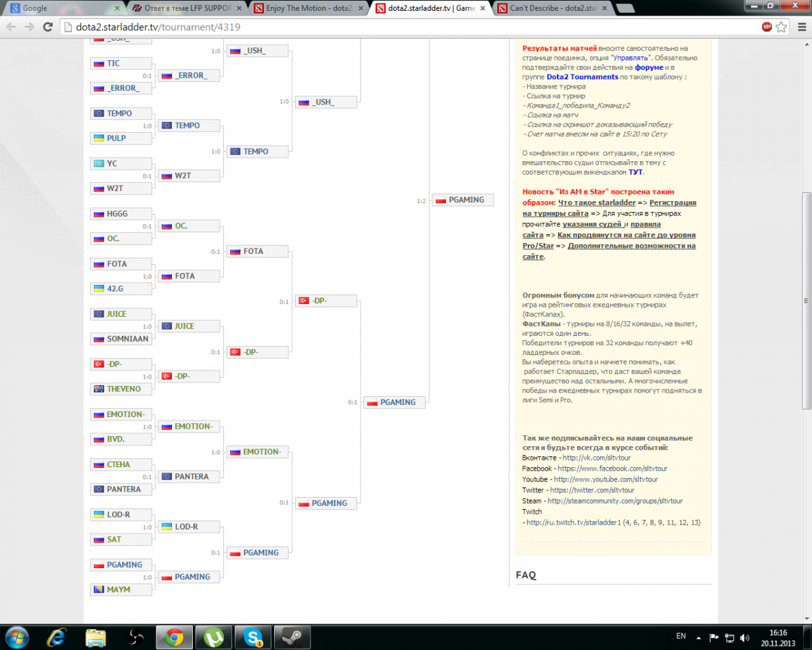Open the EN language selector

[x=681, y=636]
